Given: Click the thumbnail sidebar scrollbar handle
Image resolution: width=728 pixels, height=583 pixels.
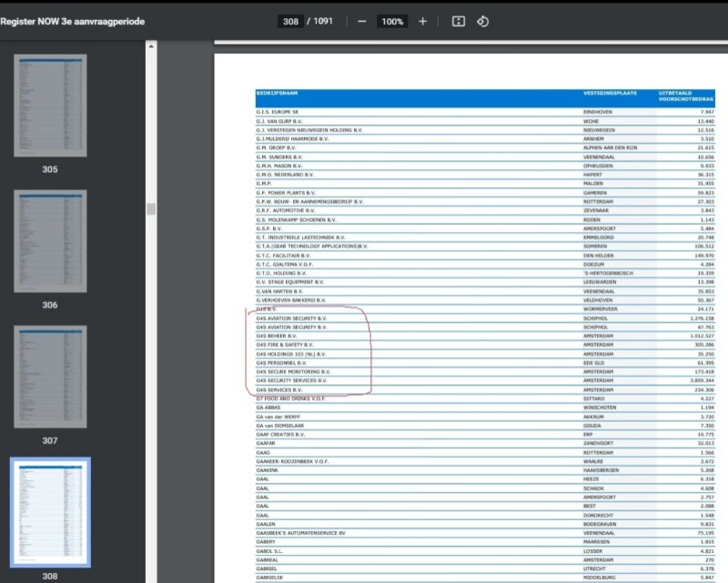Looking at the screenshot, I should coord(151,208).
